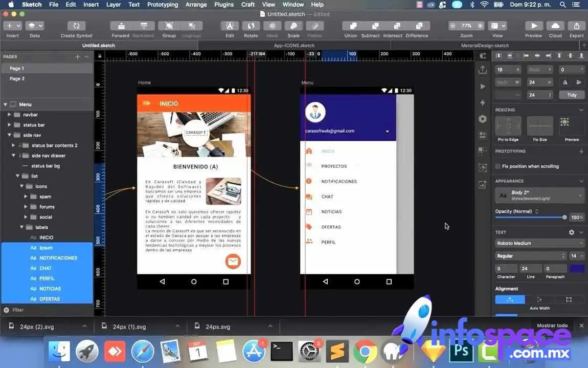Open the Insert tool in toolbar
This screenshot has height=368, width=588.
[12, 26]
